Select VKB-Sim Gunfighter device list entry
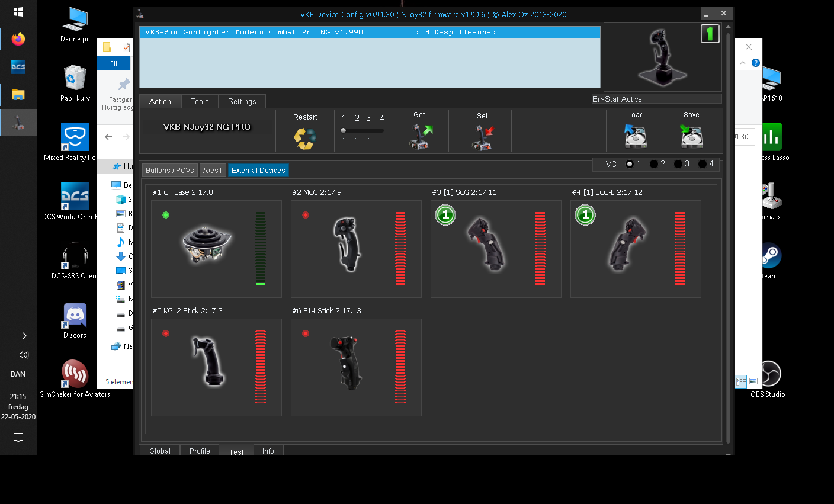Viewport: 834px width, 504px height. (320, 32)
